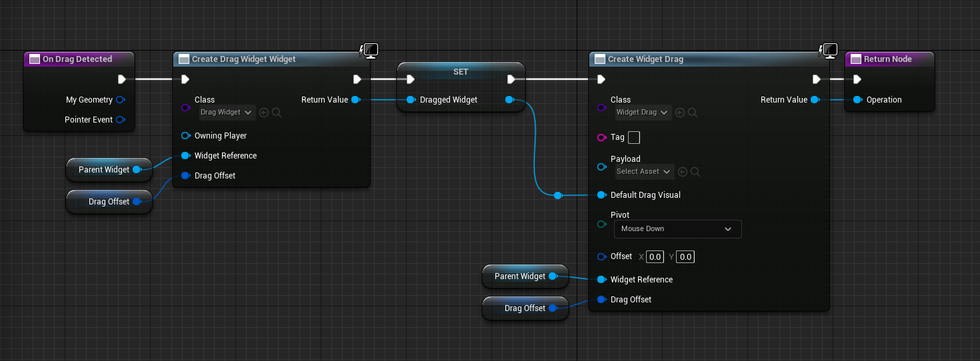Select the Create Widget Drag node title
This screenshot has width=980, height=361.
pos(645,59)
